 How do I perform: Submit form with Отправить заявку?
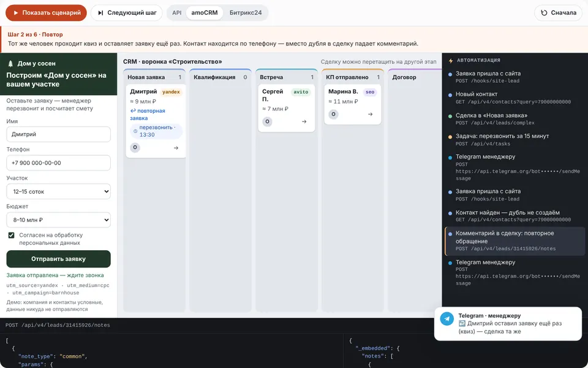pos(59,259)
